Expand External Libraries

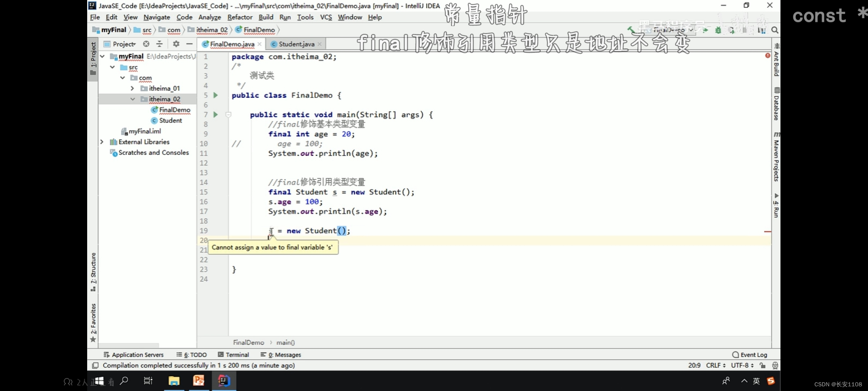pos(102,142)
